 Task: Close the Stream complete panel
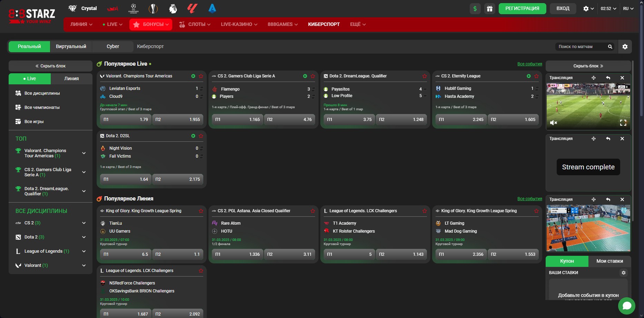click(x=622, y=139)
